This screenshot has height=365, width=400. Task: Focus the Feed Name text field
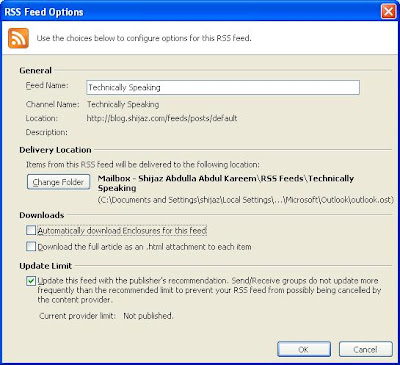coord(223,87)
